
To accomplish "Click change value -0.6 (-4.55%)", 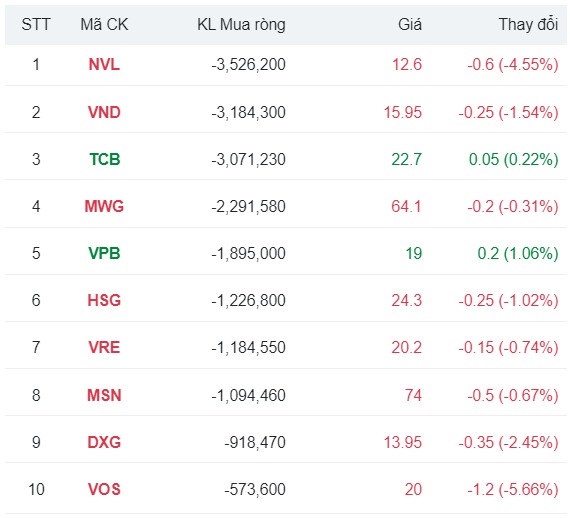I will (x=513, y=65).
